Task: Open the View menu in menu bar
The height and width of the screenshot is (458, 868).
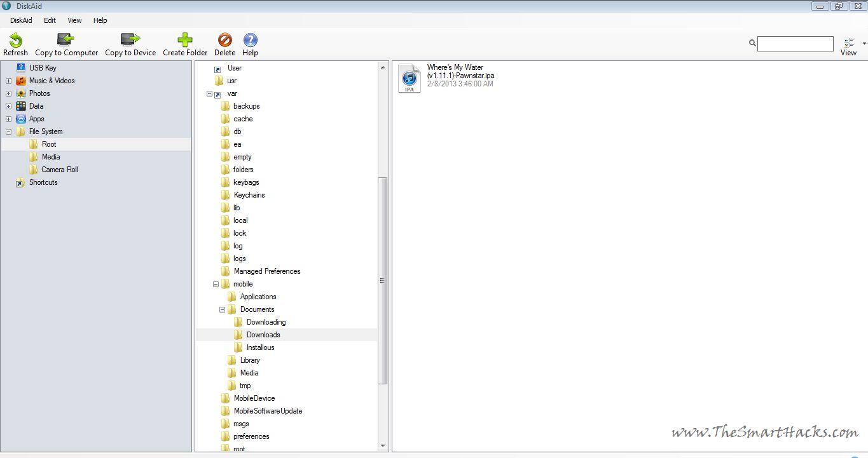Action: (74, 20)
